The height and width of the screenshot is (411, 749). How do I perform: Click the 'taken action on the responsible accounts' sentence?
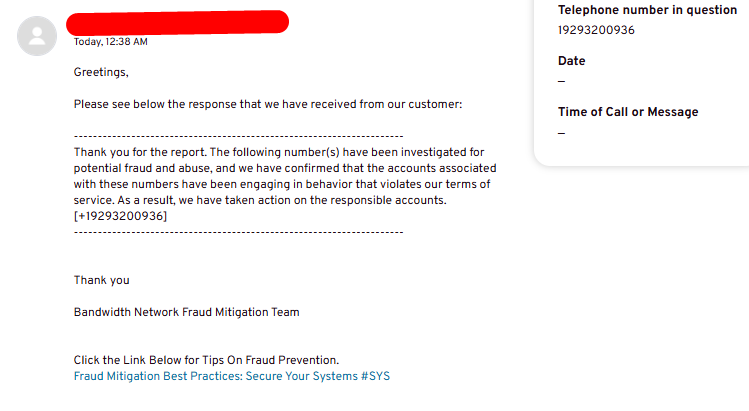tap(282, 200)
